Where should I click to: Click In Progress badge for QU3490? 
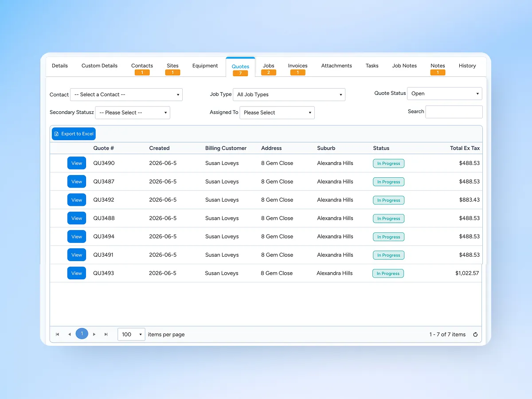[x=388, y=164]
